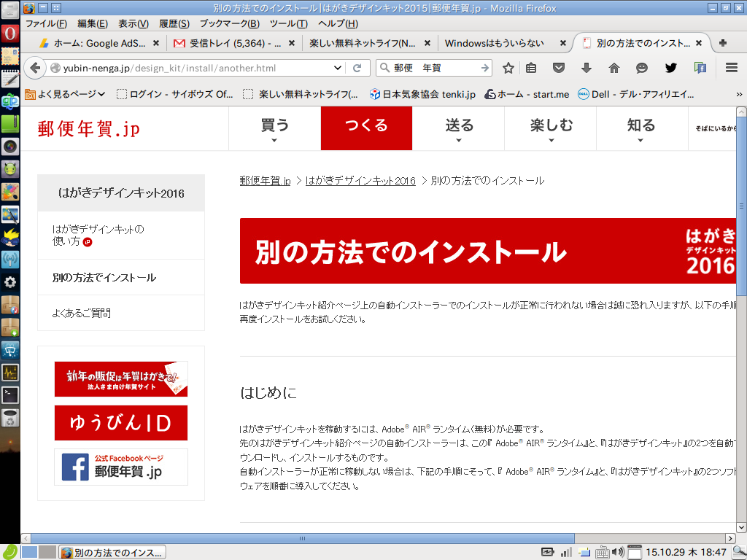Expand the 送る navigation menu
This screenshot has height=560, width=747.
(459, 128)
